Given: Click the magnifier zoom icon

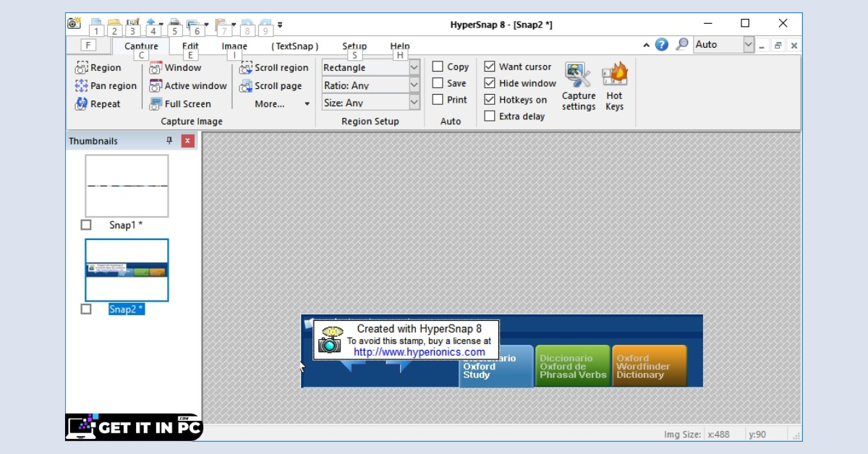Looking at the screenshot, I should click(682, 45).
